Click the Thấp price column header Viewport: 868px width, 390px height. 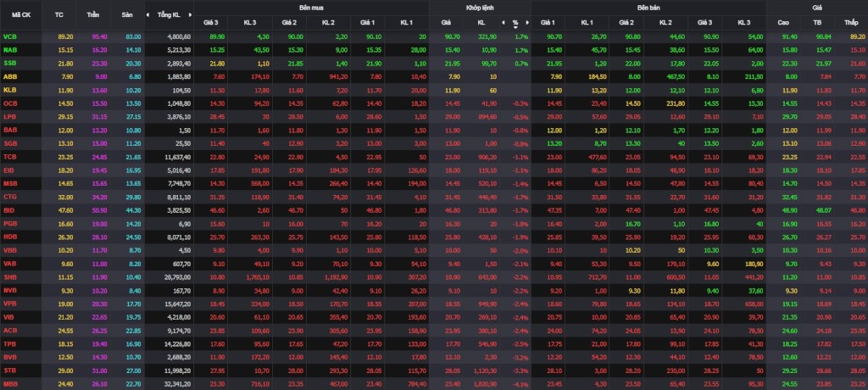coord(851,23)
